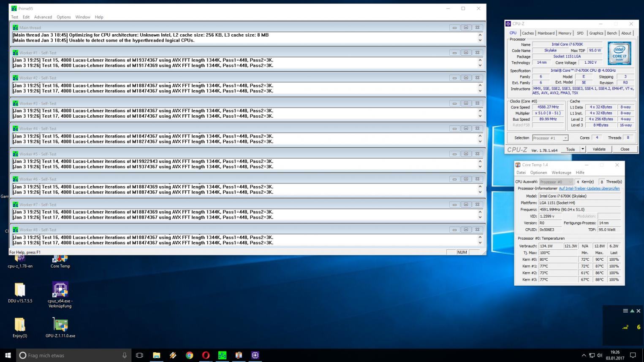This screenshot has height=362, width=644.
Task: Click the Intel Core i7 logo in CPU-Z
Action: pyautogui.click(x=619, y=53)
